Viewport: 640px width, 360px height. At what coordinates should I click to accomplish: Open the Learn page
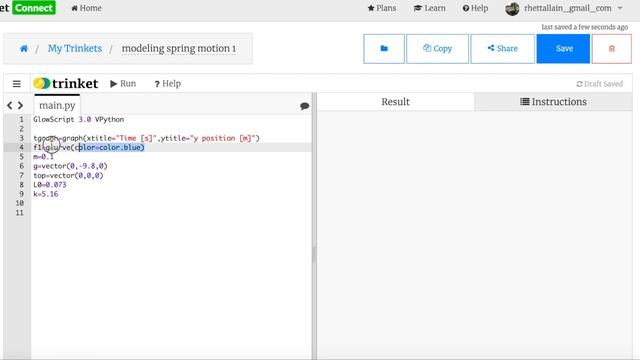coord(429,8)
